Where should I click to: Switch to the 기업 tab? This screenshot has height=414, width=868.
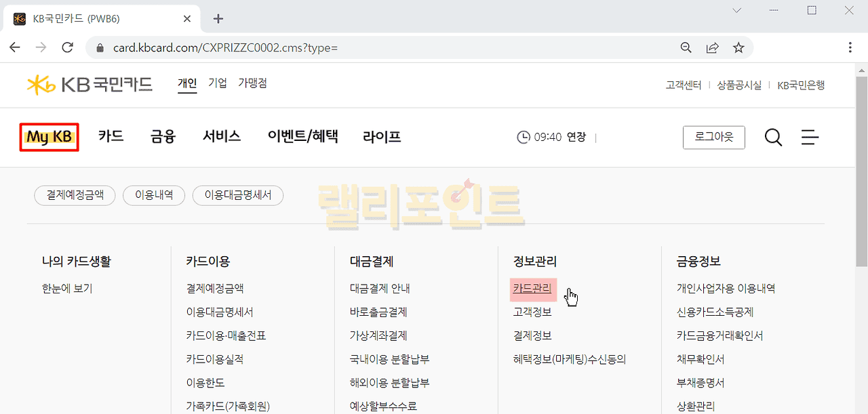tap(218, 83)
